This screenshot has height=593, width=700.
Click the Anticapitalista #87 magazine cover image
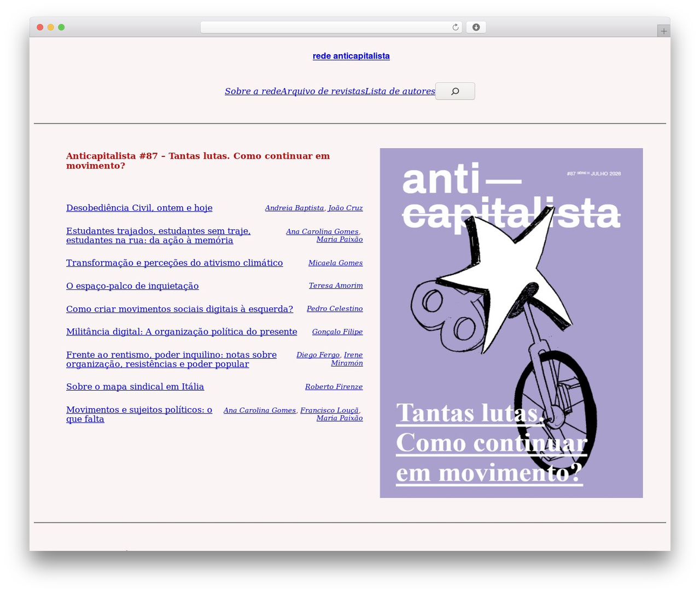pyautogui.click(x=511, y=323)
